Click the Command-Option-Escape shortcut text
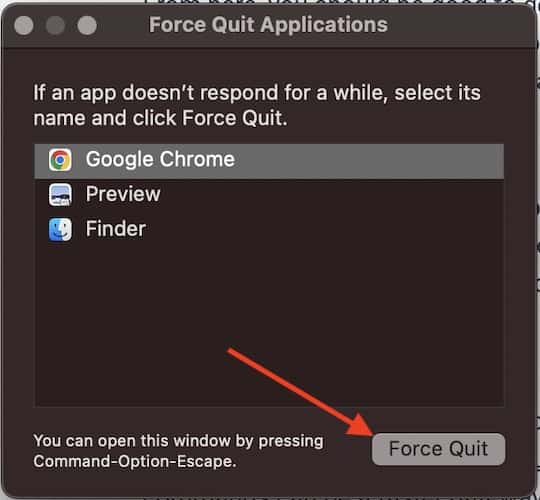 tap(135, 461)
